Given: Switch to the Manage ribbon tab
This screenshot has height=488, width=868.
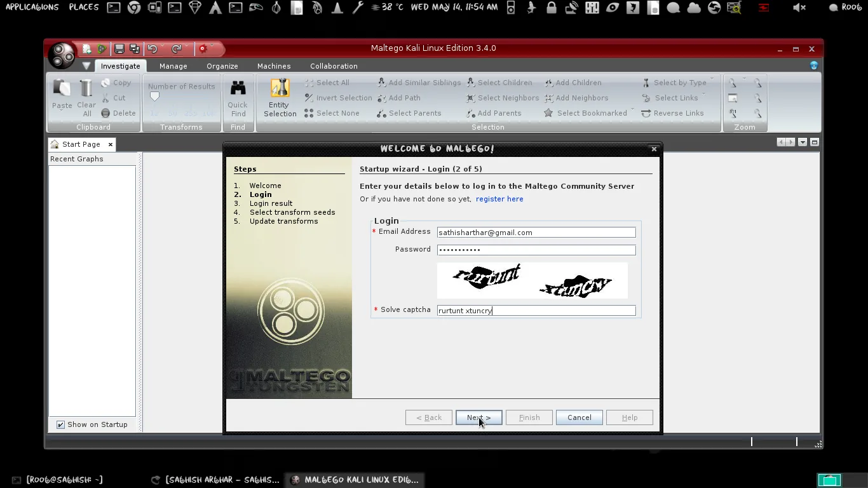Looking at the screenshot, I should (x=173, y=66).
